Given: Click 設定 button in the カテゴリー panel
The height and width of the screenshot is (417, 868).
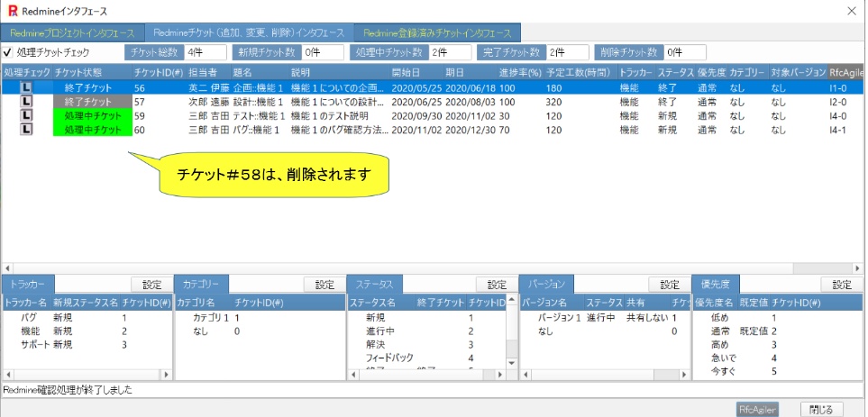Looking at the screenshot, I should click(x=325, y=285).
